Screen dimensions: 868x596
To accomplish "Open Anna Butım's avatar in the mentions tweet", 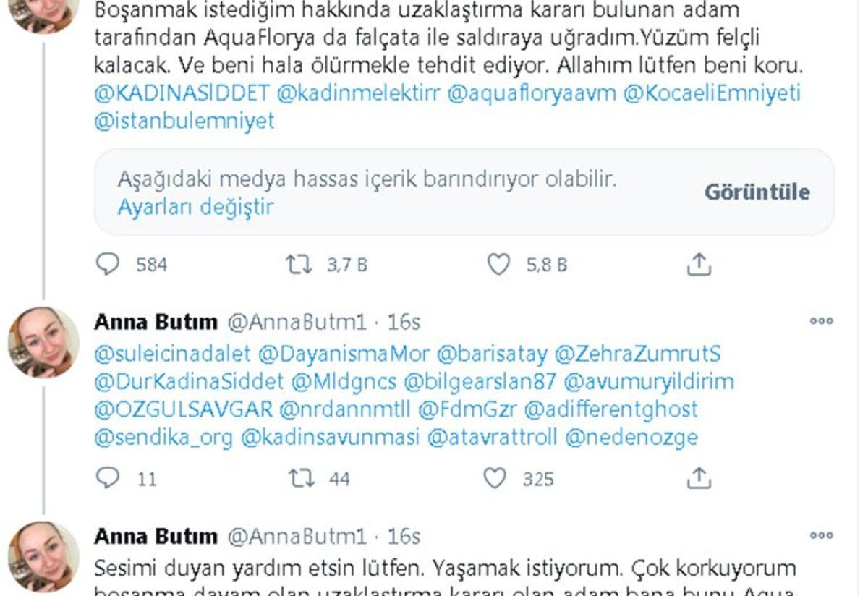I will [x=43, y=343].
